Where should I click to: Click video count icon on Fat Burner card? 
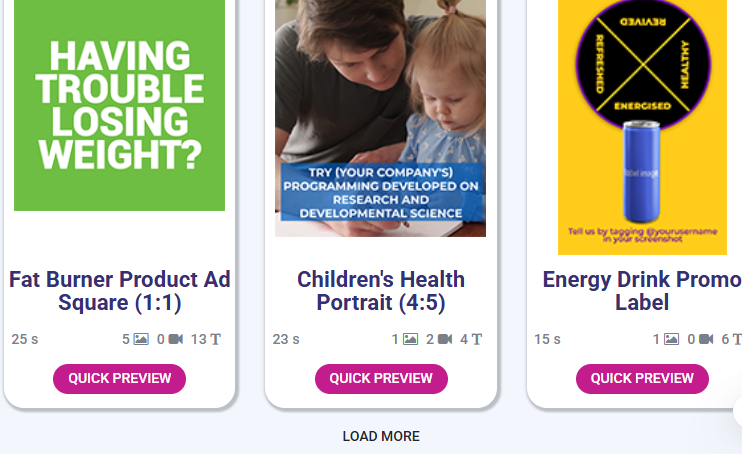coord(176,339)
